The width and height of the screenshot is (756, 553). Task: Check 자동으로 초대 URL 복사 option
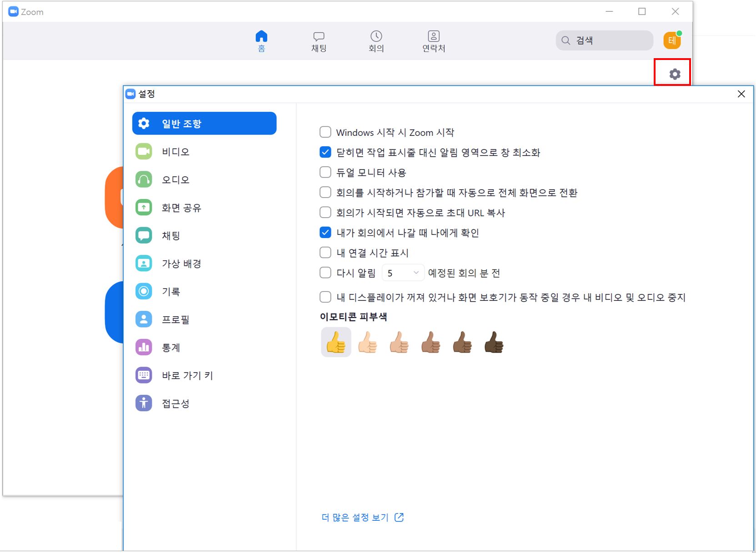coord(325,212)
